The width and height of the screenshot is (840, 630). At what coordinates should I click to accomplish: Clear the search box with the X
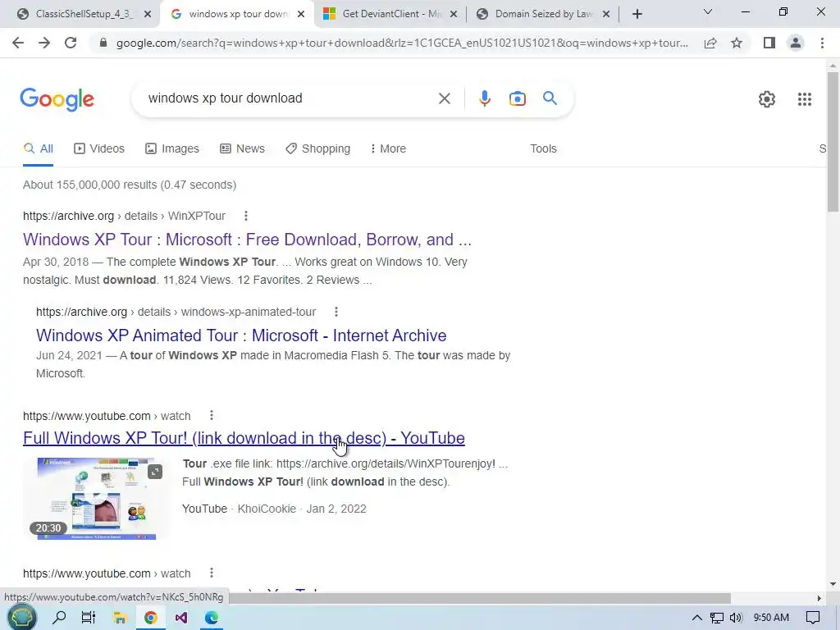(x=444, y=98)
